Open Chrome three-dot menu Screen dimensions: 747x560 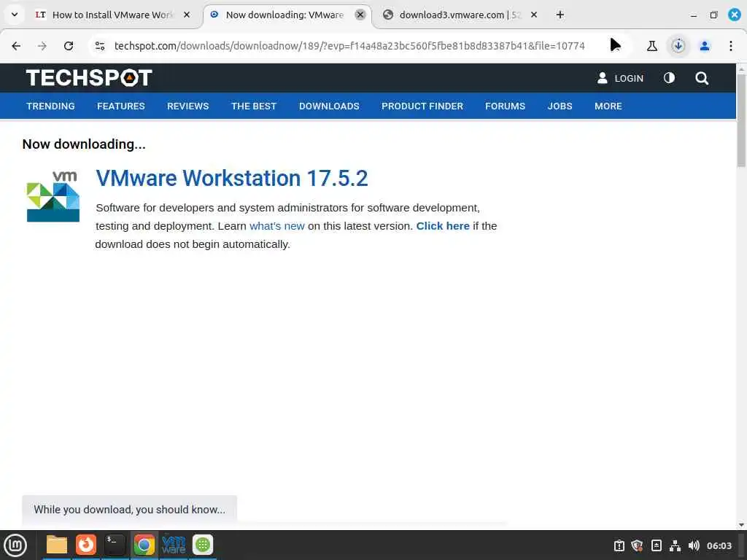[731, 46]
